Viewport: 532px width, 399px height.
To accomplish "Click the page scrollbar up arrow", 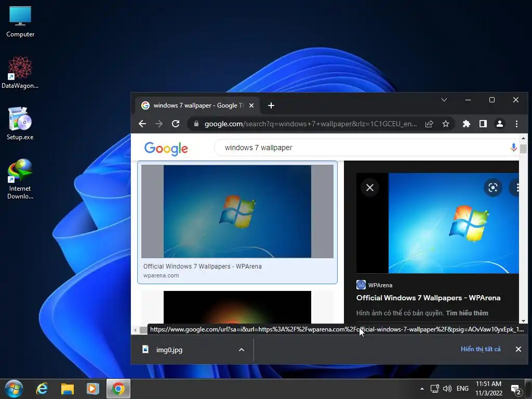I will click(x=523, y=138).
